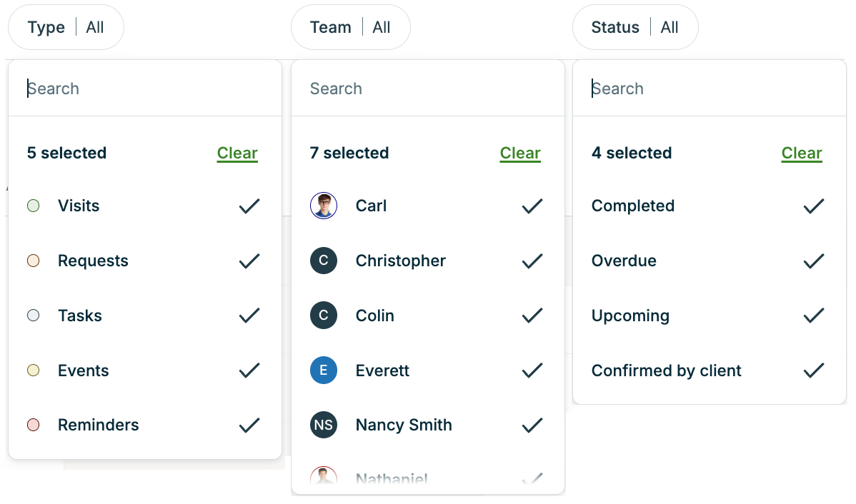Click Christopher's initial avatar icon

pyautogui.click(x=324, y=261)
